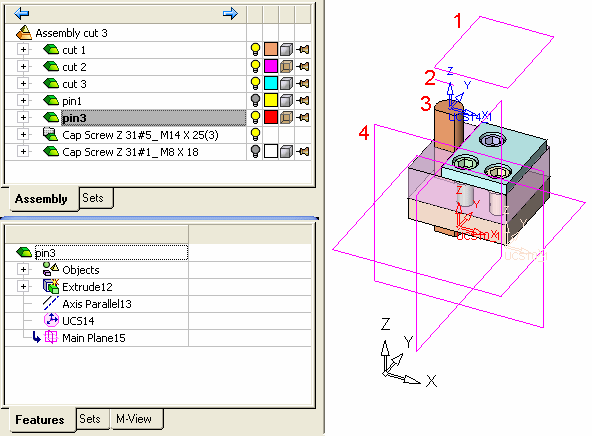The image size is (592, 436).
Task: Expand the Objects node in feature tree
Action: [x=23, y=270]
